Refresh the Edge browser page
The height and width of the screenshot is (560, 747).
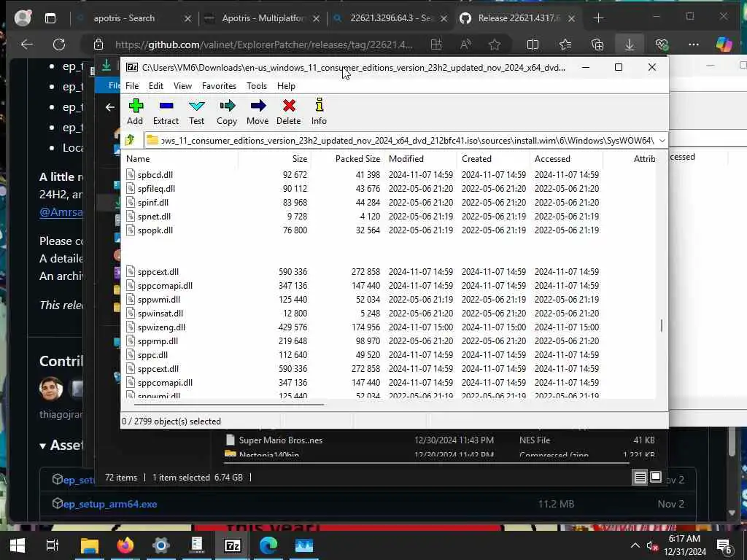tap(59, 44)
